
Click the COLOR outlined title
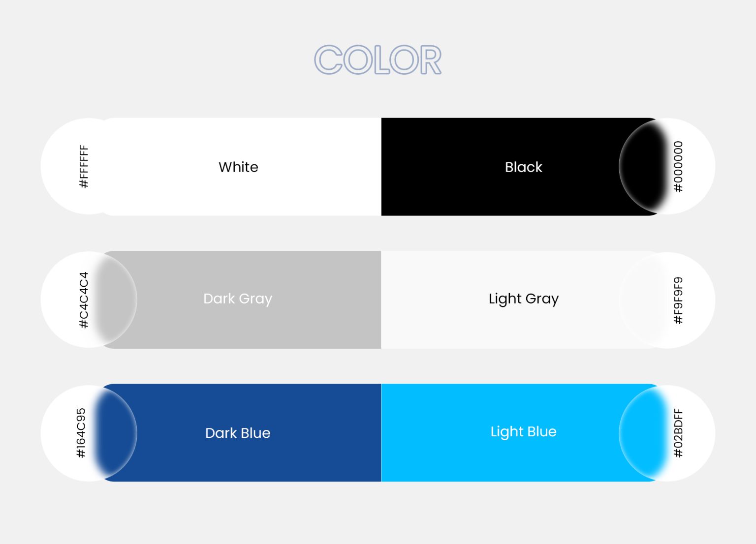(x=378, y=60)
